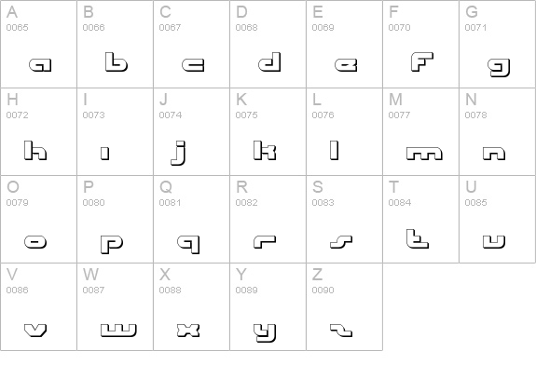Image resolution: width=536 pixels, height=392 pixels.
Task: Click the S glyph cell 0083
Action: tap(345, 219)
